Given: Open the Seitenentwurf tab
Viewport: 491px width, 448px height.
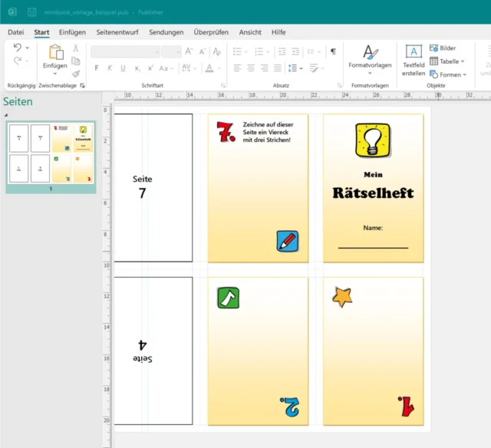Looking at the screenshot, I should coord(118,32).
